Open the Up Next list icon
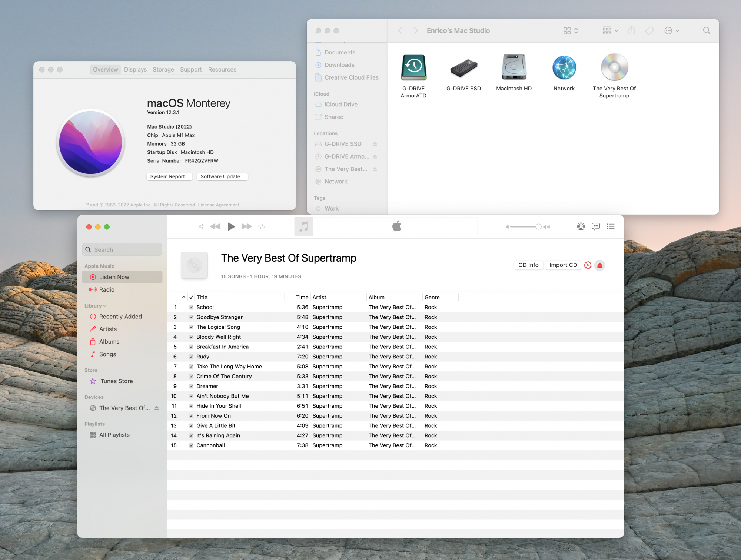This screenshot has width=741, height=560. tap(611, 226)
